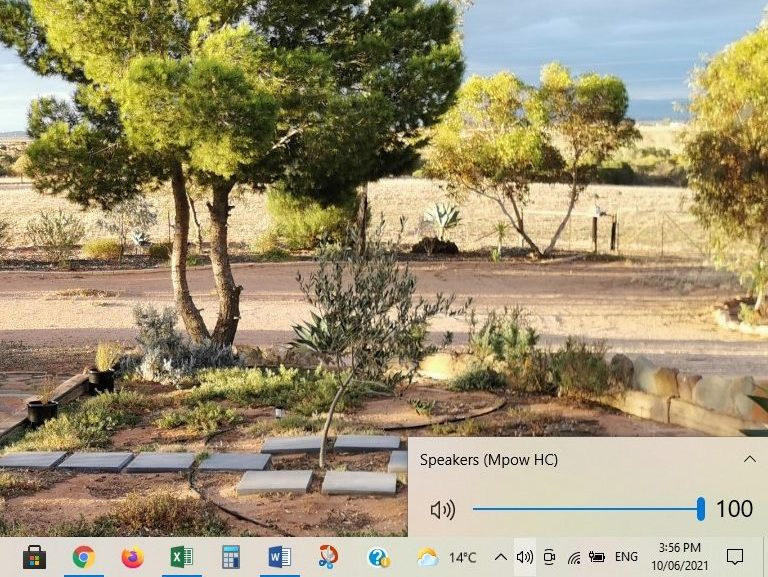Click the Speakers (Mpow HC) device name
The height and width of the screenshot is (577, 768).
(489, 460)
